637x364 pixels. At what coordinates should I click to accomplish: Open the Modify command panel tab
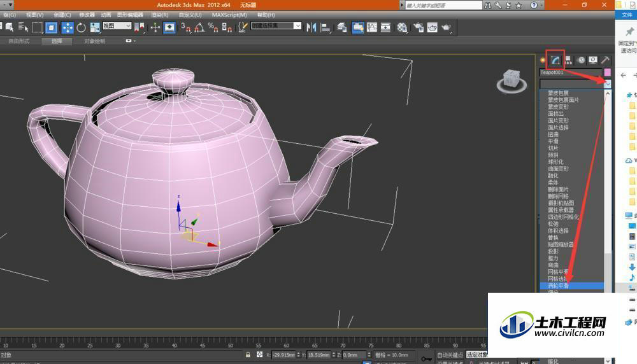pos(555,60)
